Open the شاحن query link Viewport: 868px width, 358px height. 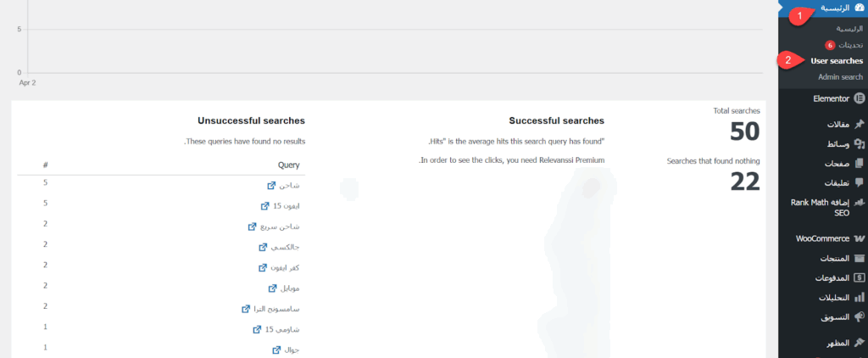pos(289,185)
